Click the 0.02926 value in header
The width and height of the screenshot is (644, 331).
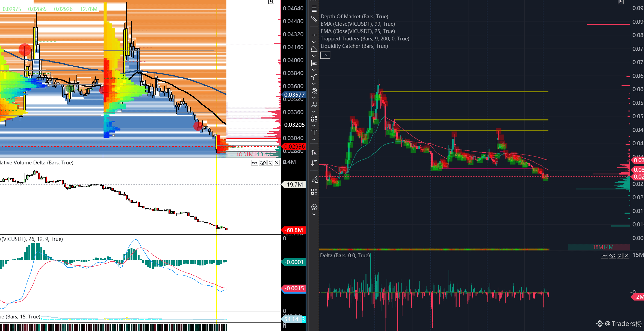pos(63,9)
